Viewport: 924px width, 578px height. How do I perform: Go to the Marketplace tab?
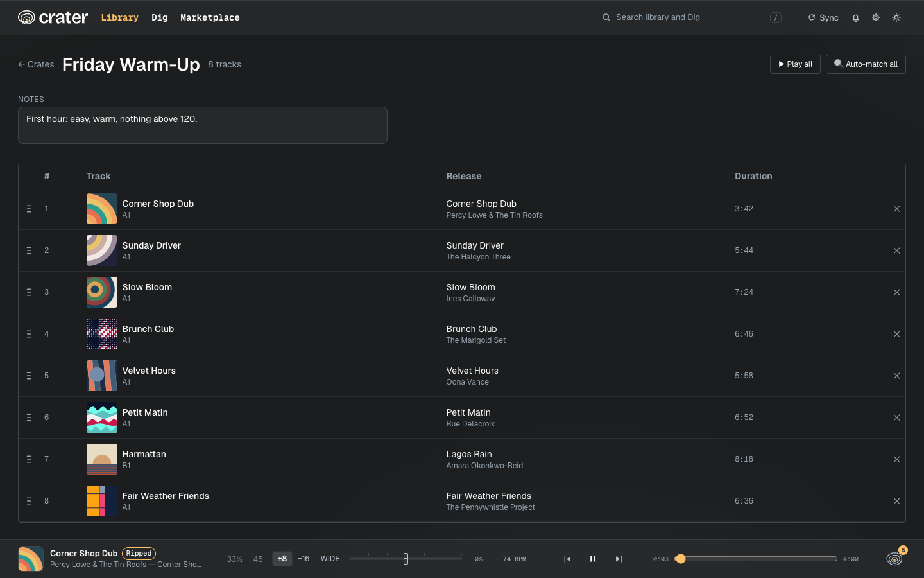point(210,17)
